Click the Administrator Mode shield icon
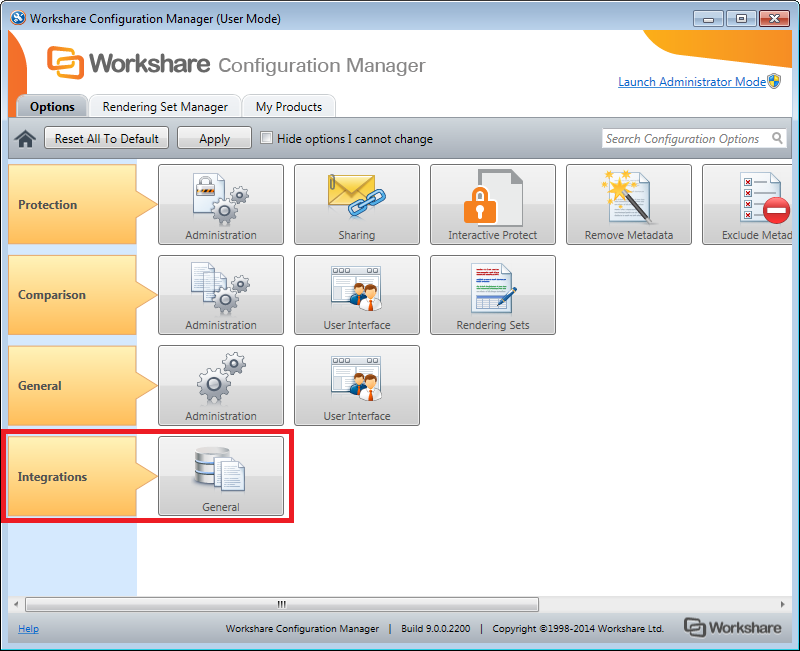Screen dimensions: 800x651 pos(774,81)
